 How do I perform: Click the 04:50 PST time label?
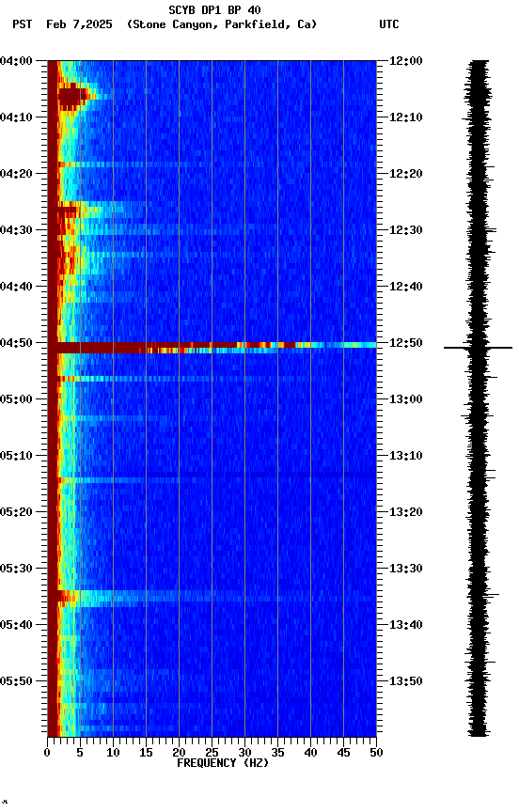coord(16,343)
